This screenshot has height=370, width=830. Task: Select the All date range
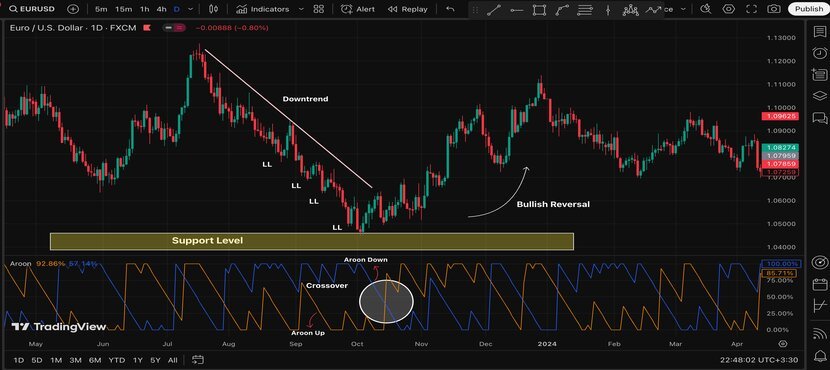tap(172, 360)
